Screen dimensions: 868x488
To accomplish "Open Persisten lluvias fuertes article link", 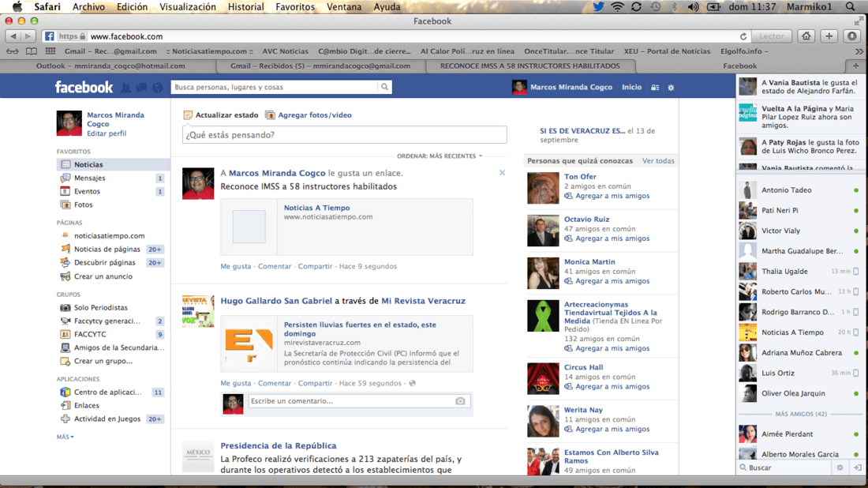I will (360, 329).
